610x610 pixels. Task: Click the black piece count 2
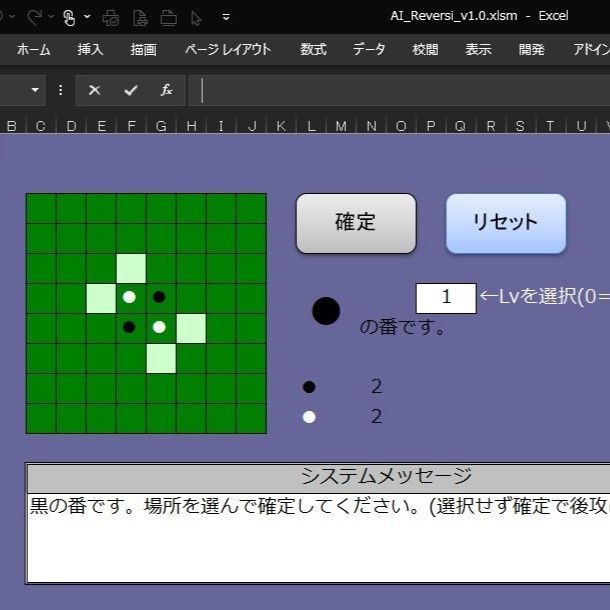click(376, 387)
